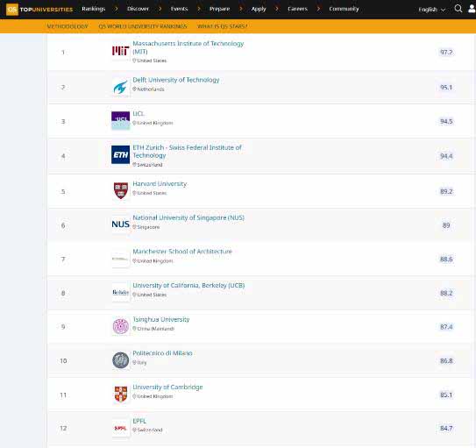Click ETH Zurich's score 94.4
The image size is (476, 448).
tap(446, 156)
